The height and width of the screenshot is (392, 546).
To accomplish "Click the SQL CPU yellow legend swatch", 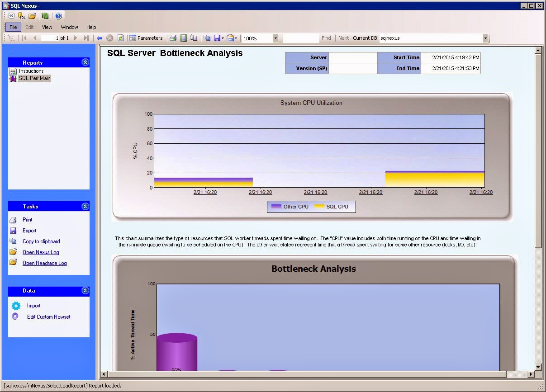I will [319, 207].
